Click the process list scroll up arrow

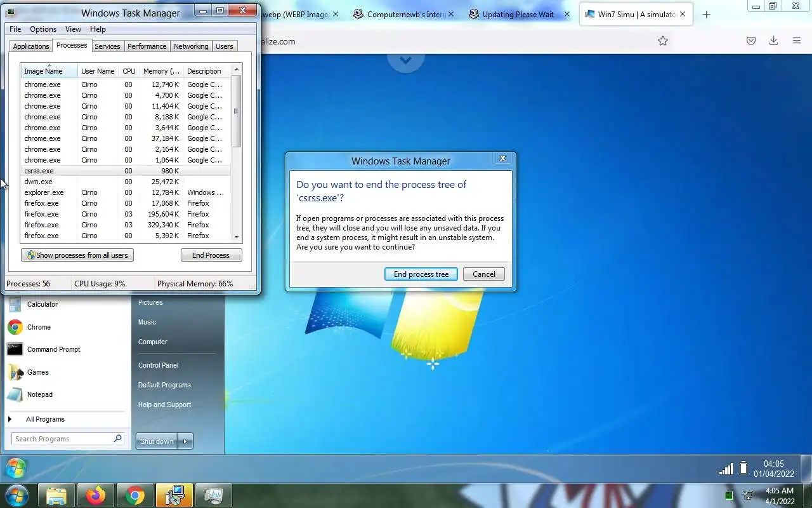tap(237, 69)
